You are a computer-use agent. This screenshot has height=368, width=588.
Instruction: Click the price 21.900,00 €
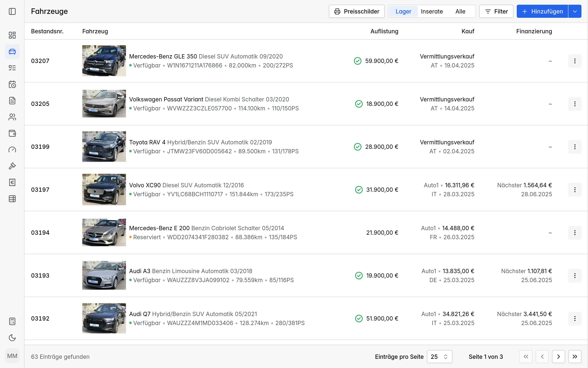[x=382, y=233]
